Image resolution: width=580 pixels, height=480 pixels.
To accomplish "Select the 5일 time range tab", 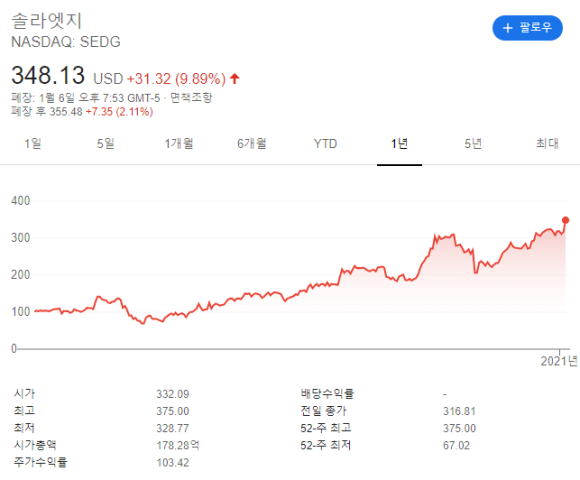I will [106, 143].
